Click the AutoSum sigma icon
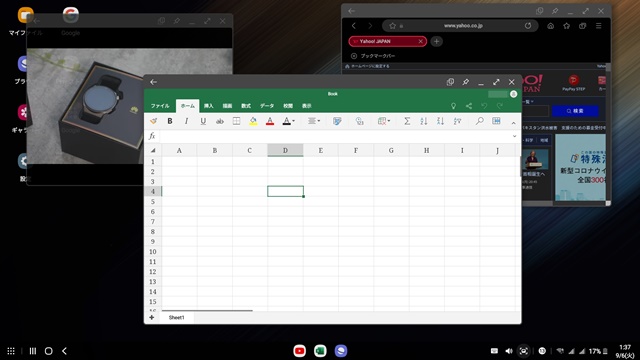The image size is (640, 360). [407, 121]
